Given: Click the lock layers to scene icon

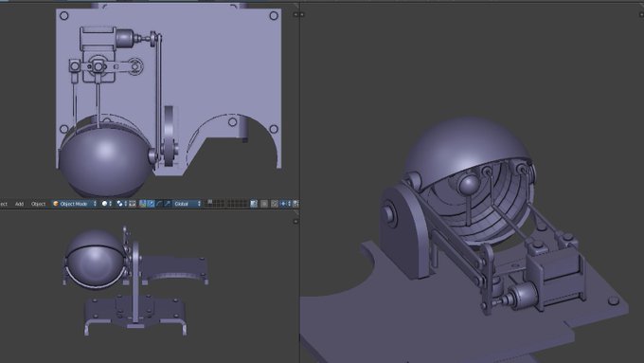Looking at the screenshot, I should click(254, 204).
